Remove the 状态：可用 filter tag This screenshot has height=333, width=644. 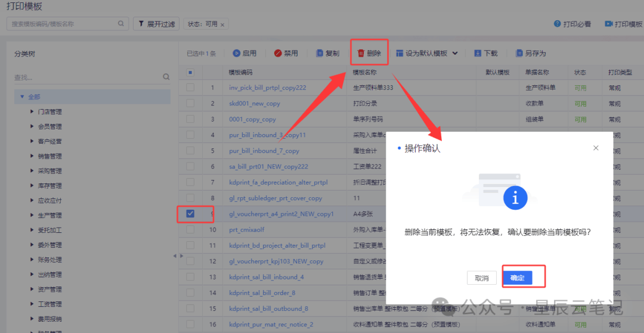coord(222,24)
